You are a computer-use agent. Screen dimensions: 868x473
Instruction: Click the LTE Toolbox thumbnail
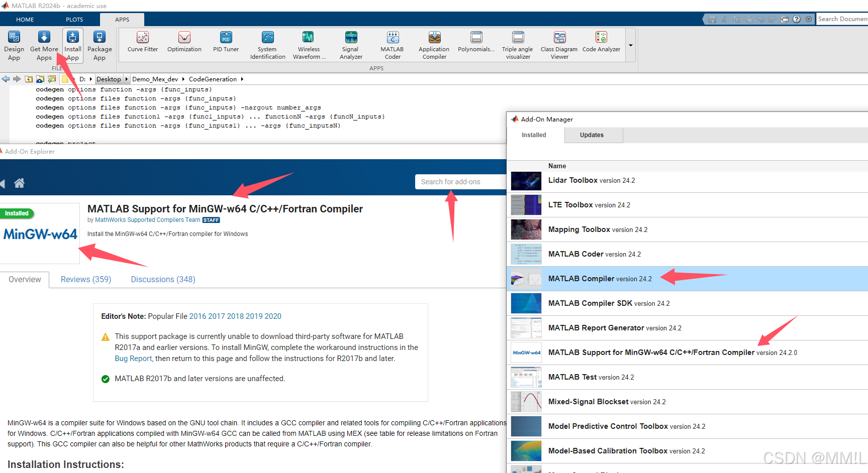pos(526,205)
